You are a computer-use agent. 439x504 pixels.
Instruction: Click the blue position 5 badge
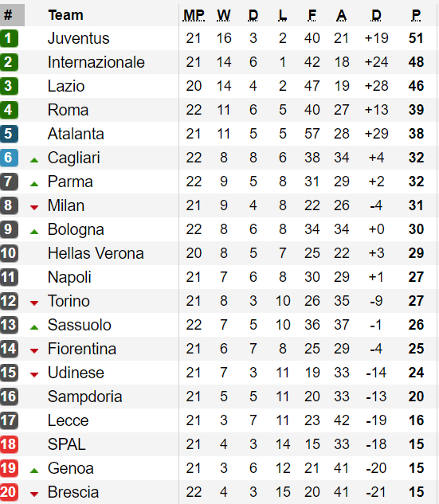point(9,134)
